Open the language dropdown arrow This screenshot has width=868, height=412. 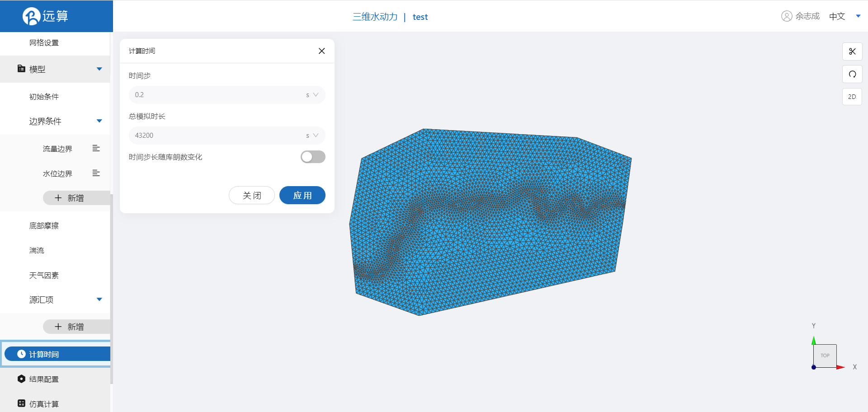(858, 16)
